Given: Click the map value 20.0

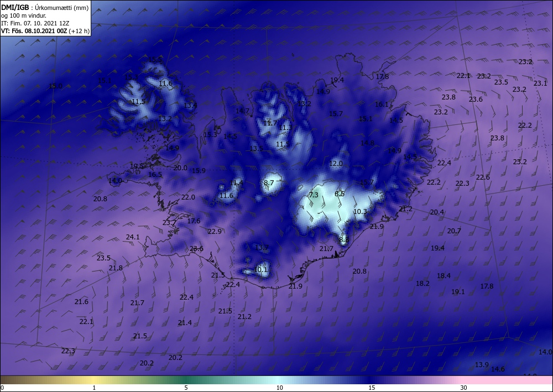Looking at the screenshot, I should [180, 168].
